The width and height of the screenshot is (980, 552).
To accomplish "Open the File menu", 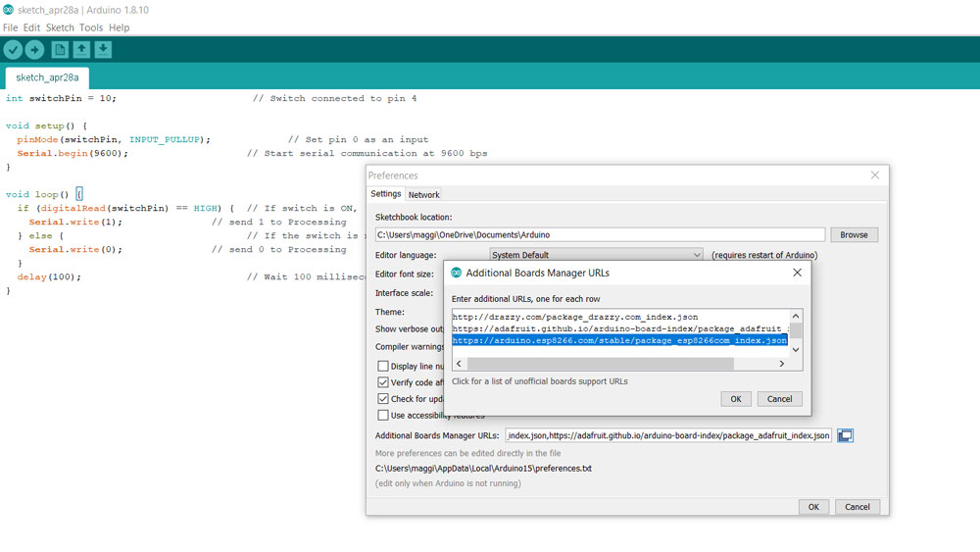I will (x=10, y=27).
